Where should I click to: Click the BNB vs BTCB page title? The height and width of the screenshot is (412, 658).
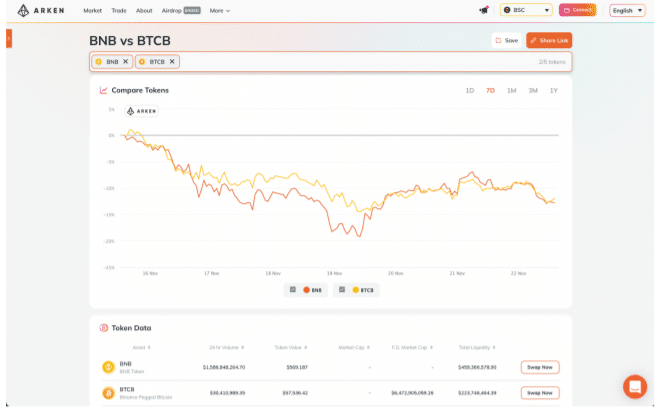tap(130, 41)
